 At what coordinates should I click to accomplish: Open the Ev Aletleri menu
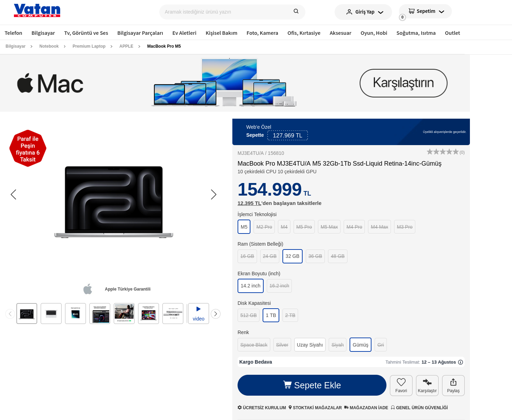pyautogui.click(x=184, y=33)
